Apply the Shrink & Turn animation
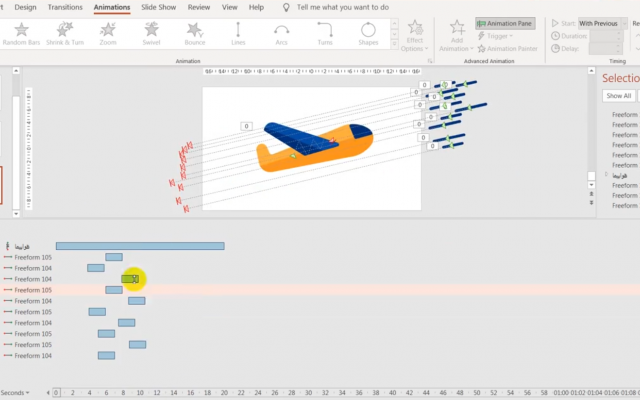This screenshot has height=400, width=640. click(65, 35)
